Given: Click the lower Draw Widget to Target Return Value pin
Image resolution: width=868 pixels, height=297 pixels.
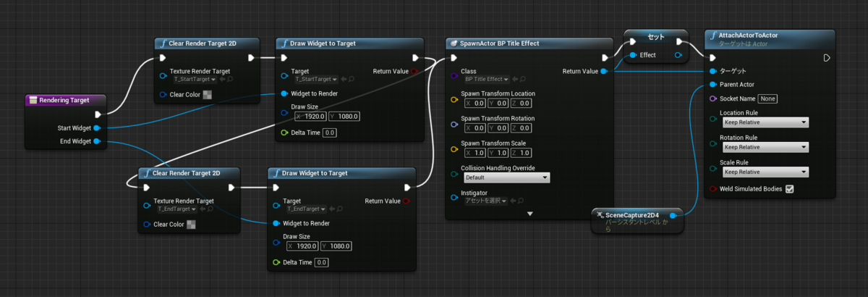Looking at the screenshot, I should 406,201.
